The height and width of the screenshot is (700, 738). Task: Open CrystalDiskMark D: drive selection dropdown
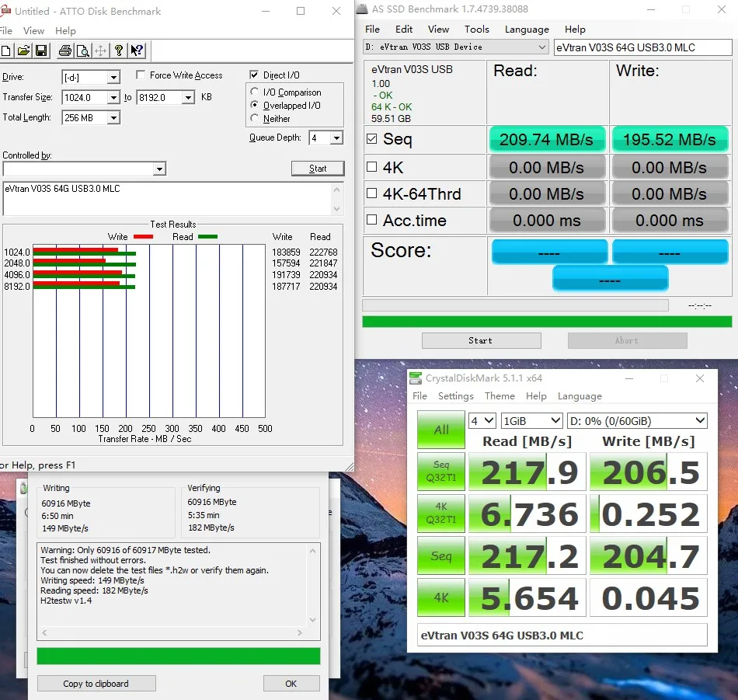tap(637, 421)
